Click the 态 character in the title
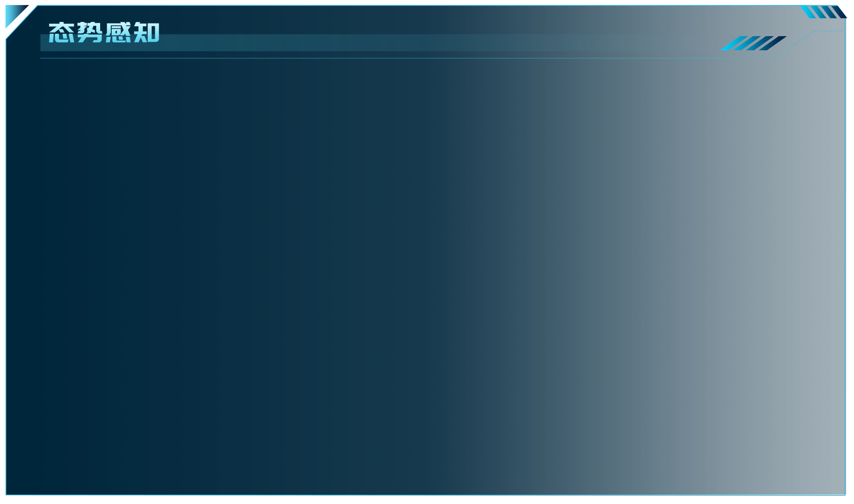The height and width of the screenshot is (504, 854). [61, 33]
